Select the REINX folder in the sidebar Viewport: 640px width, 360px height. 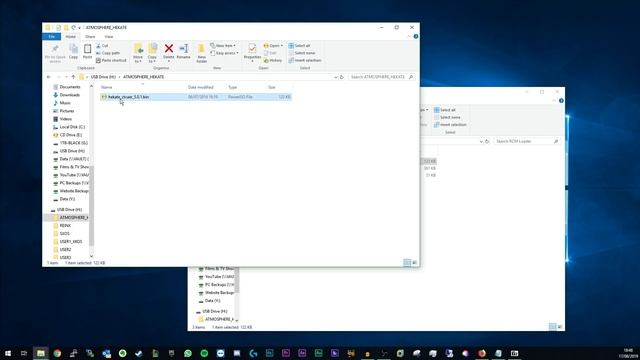(x=62, y=225)
